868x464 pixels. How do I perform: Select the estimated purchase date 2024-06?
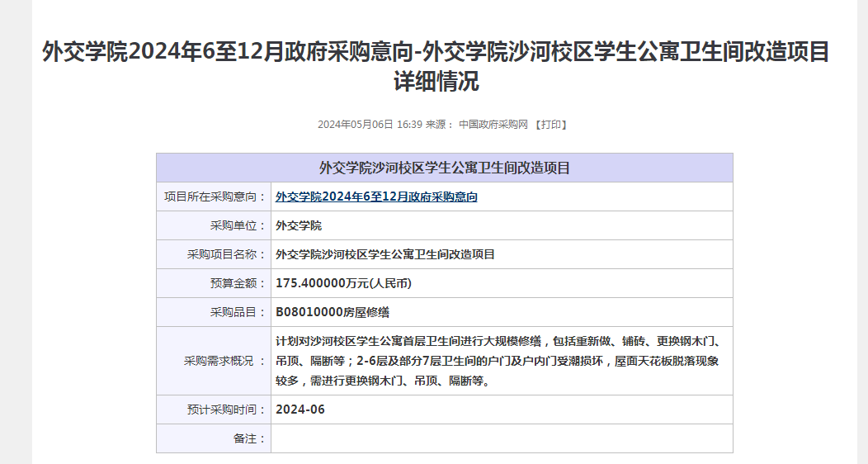300,410
